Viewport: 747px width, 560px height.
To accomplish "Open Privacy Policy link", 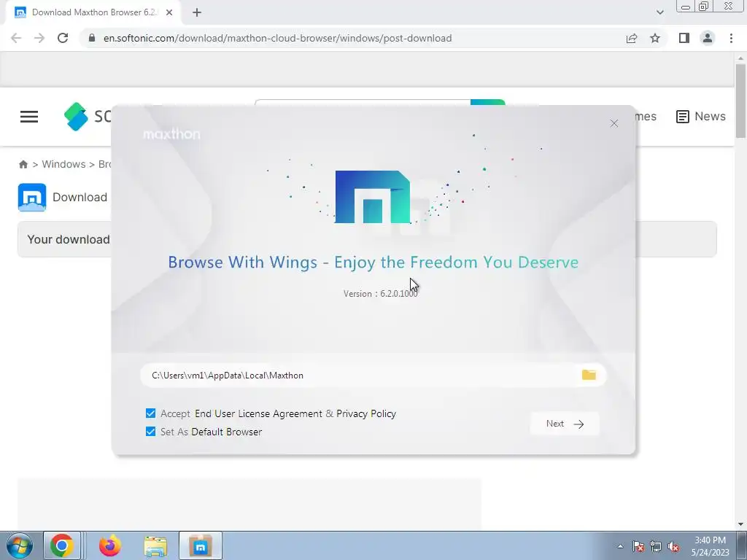I will tap(366, 414).
